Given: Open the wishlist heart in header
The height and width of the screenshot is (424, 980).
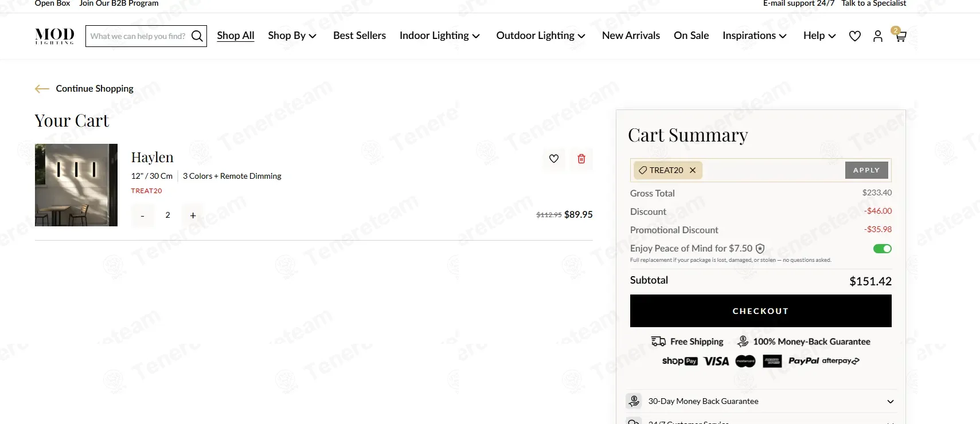Looking at the screenshot, I should 854,36.
